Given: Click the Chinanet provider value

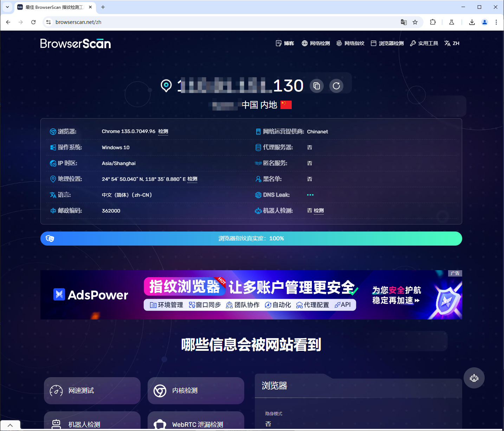Looking at the screenshot, I should click(x=317, y=132).
